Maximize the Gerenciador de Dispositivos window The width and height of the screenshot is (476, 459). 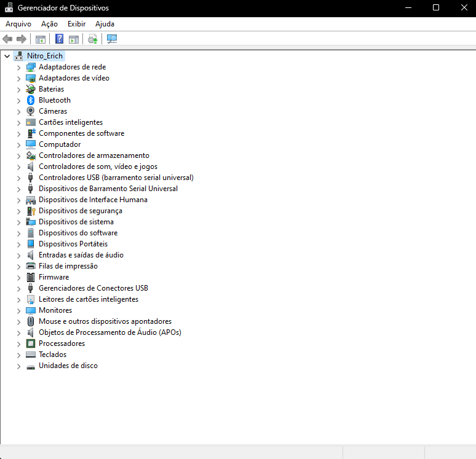click(436, 8)
